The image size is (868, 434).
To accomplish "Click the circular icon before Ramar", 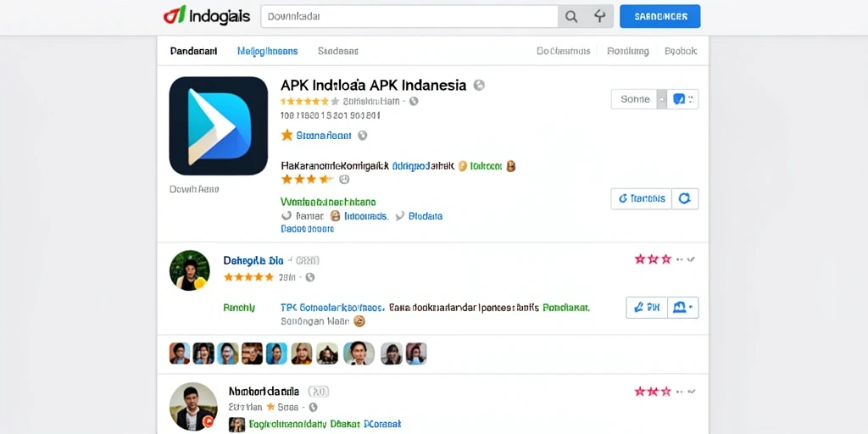I will pyautogui.click(x=287, y=216).
